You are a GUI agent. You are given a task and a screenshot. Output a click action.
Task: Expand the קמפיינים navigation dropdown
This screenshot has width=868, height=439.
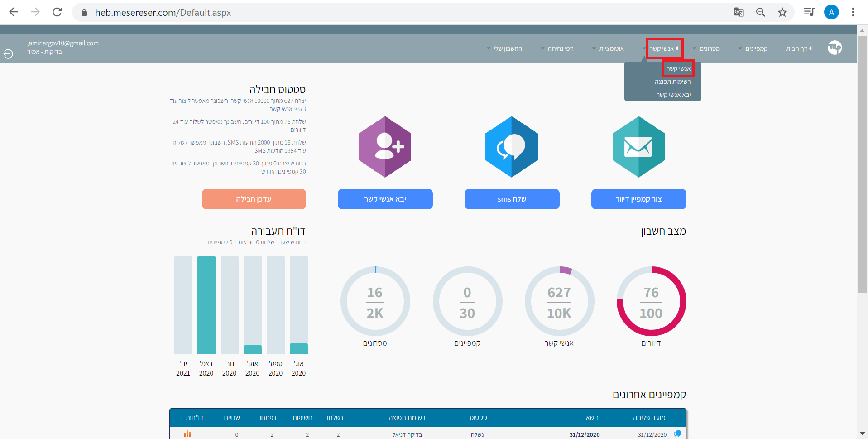click(753, 48)
